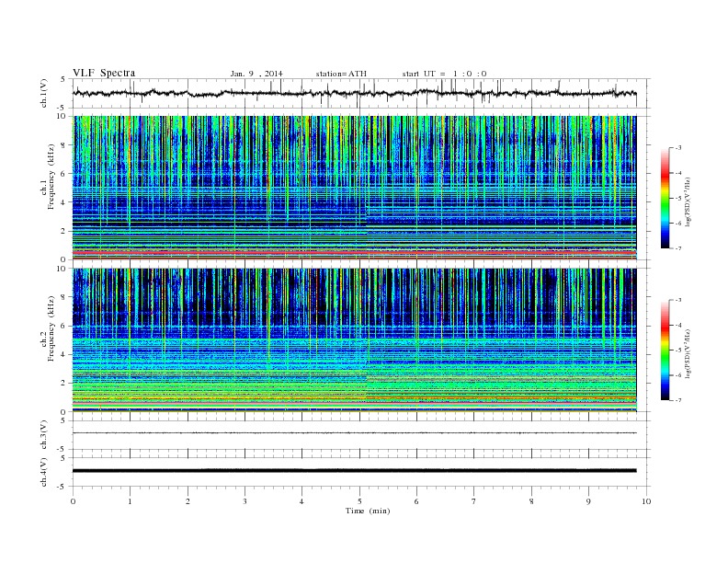Click time axis tick label "1"

coord(130,501)
